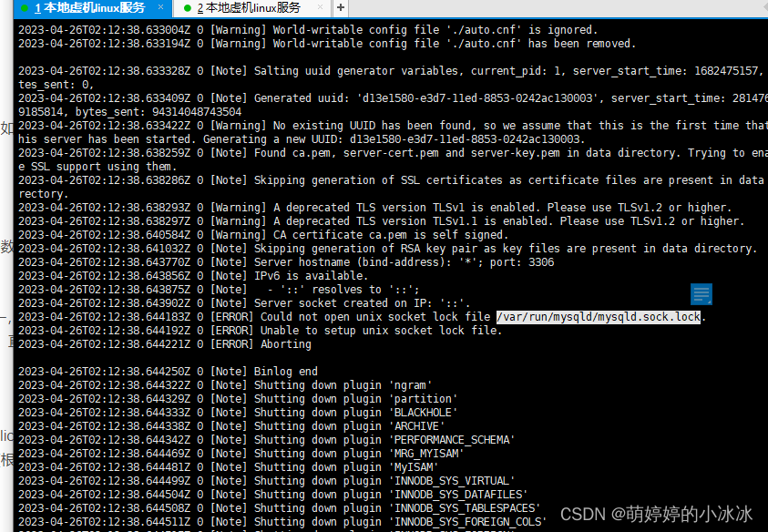Image resolution: width=768 pixels, height=532 pixels.
Task: Close the second session tab
Action: (x=320, y=8)
